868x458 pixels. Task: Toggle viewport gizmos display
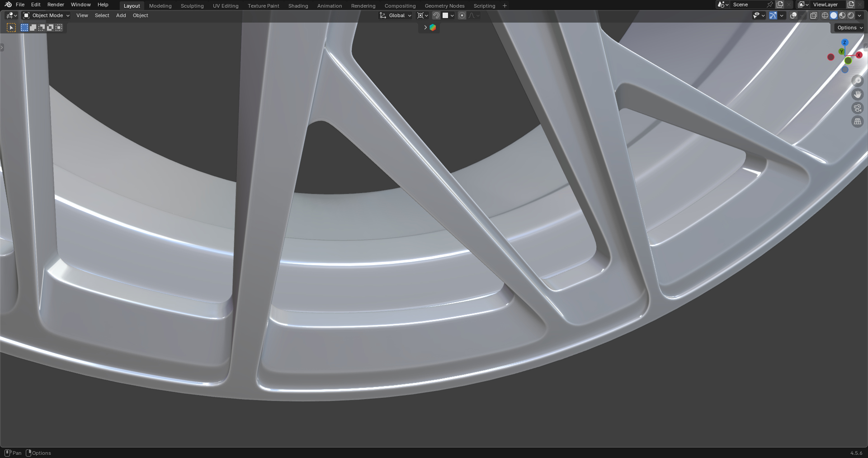[x=773, y=15]
